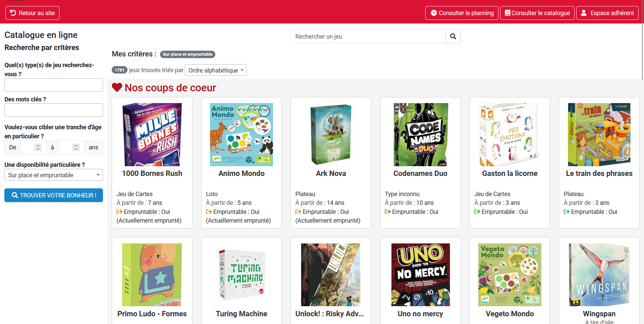Click the Animo Mondo title
Viewport: 644px width, 324px height.
click(241, 173)
